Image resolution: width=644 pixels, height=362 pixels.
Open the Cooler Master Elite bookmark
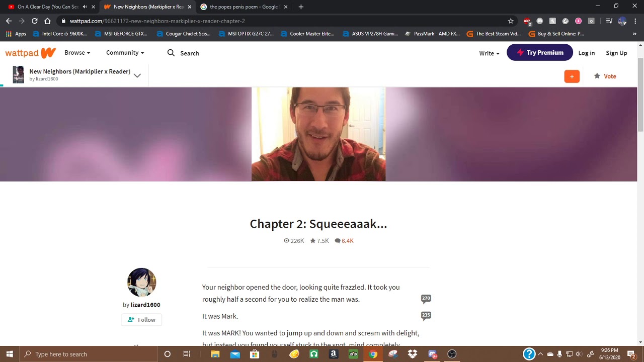coord(307,34)
